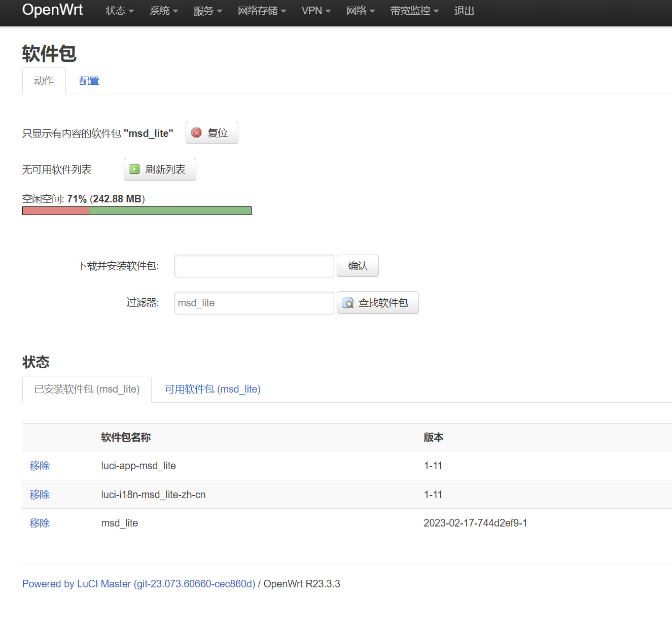Remove the msd_lite package
Screen dimensions: 672x633
pos(40,523)
